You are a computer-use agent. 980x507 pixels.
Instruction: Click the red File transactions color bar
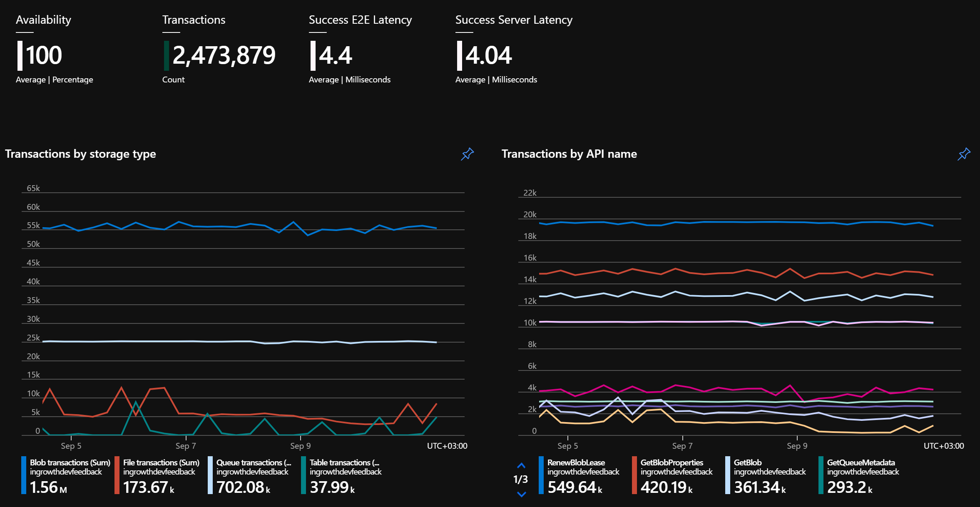pyautogui.click(x=117, y=475)
